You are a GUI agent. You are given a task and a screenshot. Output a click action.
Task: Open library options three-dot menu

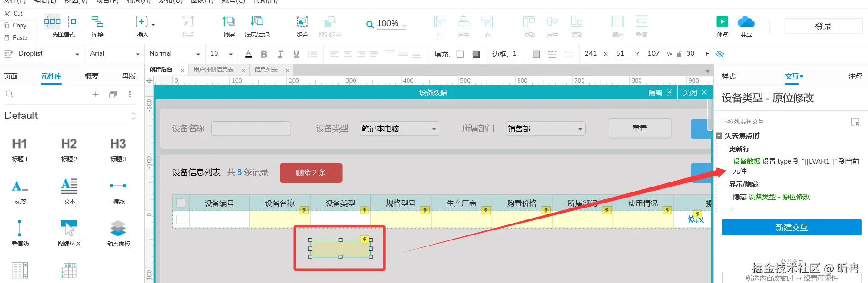pyautogui.click(x=130, y=95)
